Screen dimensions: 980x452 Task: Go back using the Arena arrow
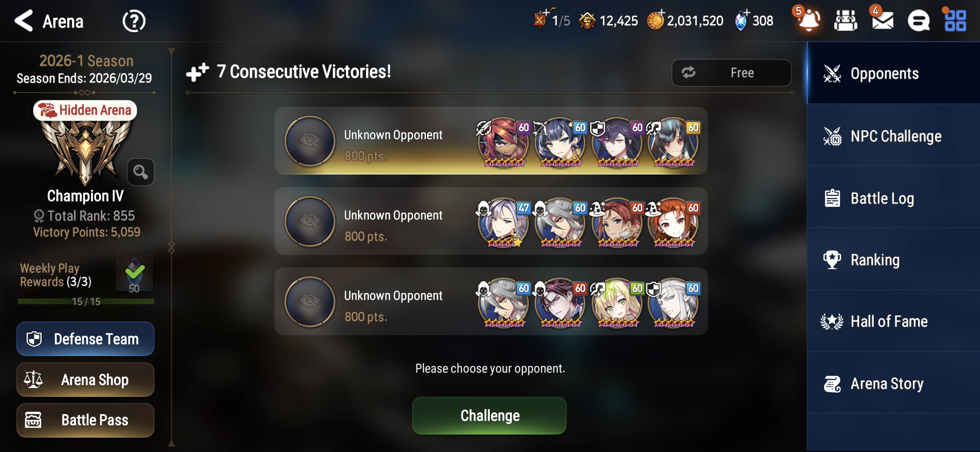point(24,20)
